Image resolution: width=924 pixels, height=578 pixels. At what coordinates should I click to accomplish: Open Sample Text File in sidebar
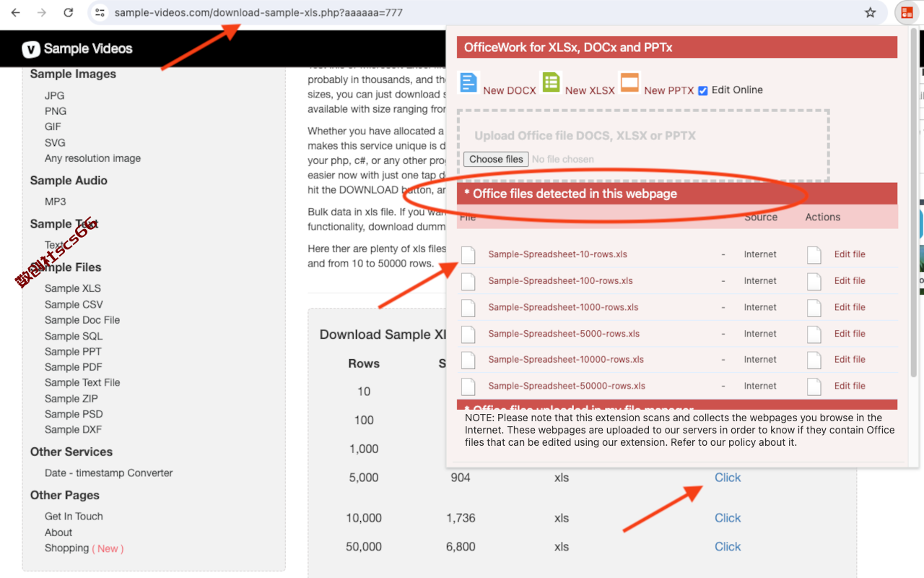tap(82, 383)
